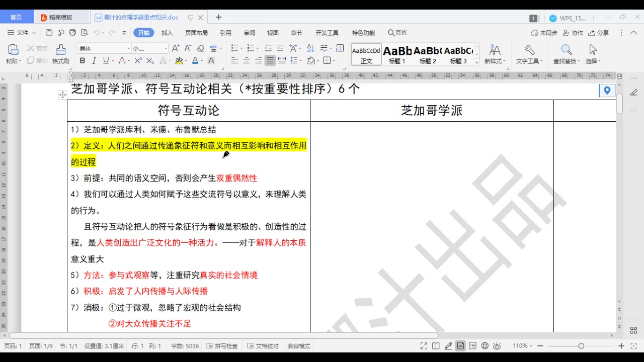Apply the Heading 1 (标题 1) style

(x=397, y=54)
